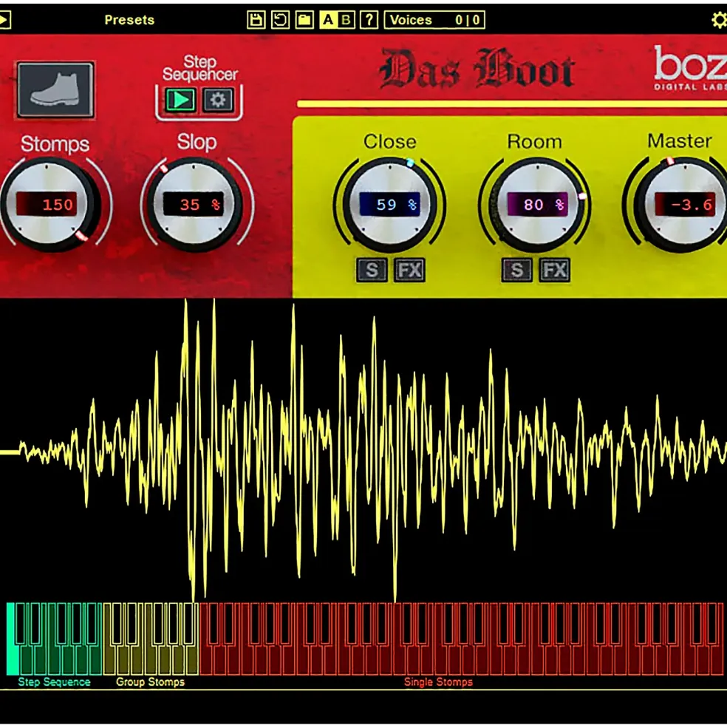
Task: Toggle FX for the Close mic
Action: click(409, 270)
